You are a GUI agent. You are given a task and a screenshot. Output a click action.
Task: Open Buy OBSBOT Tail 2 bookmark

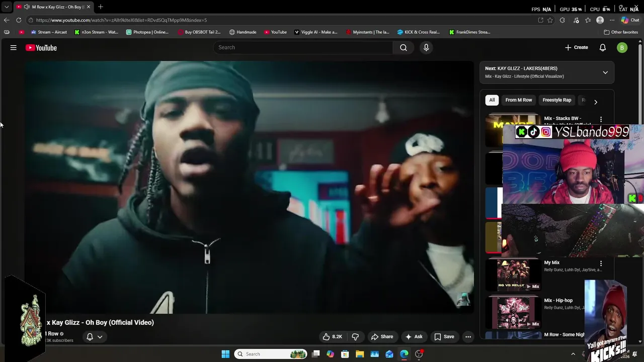click(x=199, y=32)
